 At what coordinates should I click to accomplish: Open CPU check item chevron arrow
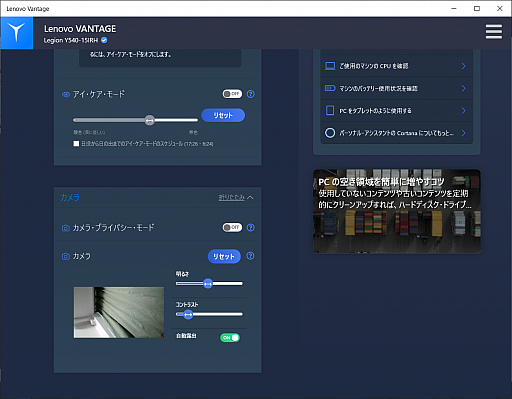(x=464, y=66)
